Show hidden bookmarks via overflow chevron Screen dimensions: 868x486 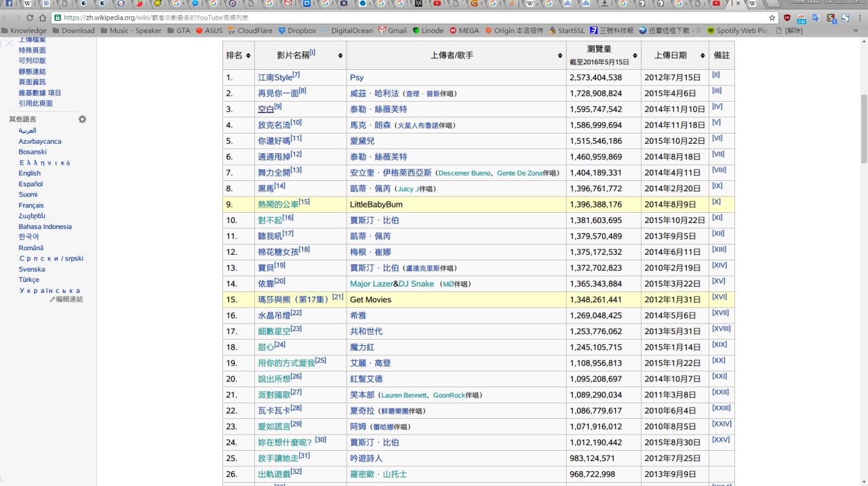pos(854,31)
